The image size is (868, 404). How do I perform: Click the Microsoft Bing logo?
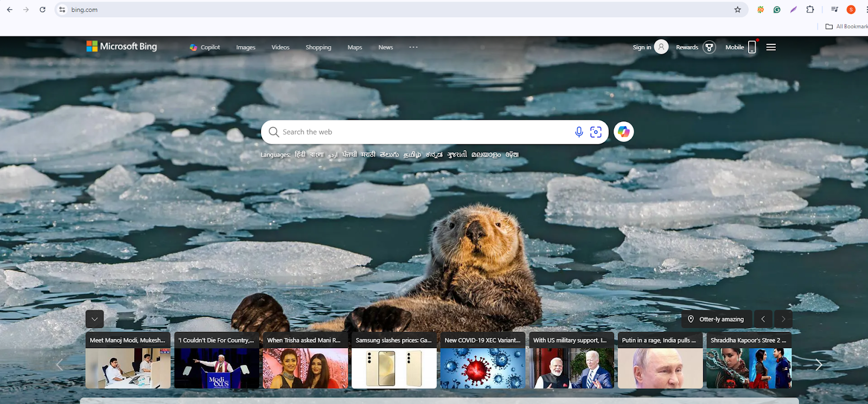tap(122, 47)
